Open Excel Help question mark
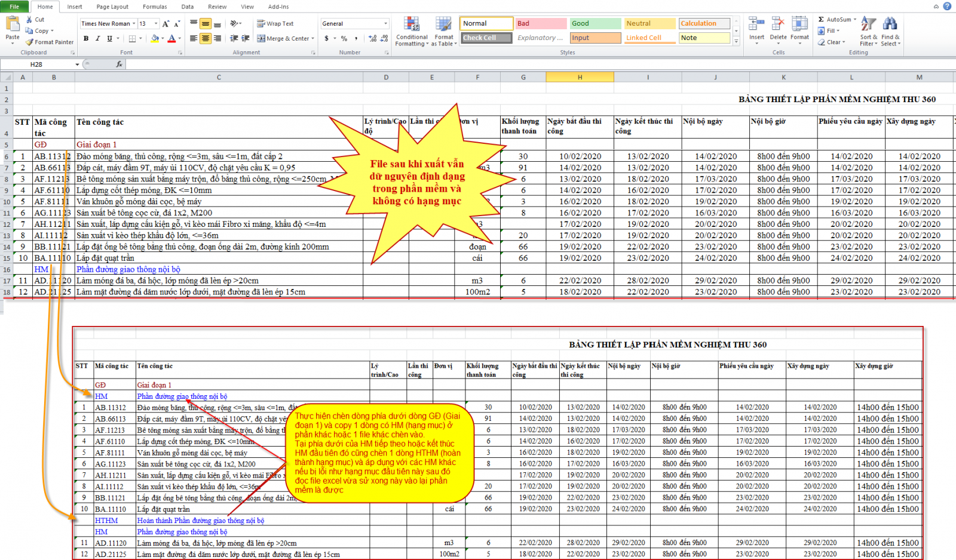This screenshot has width=956, height=560. pos(947,7)
